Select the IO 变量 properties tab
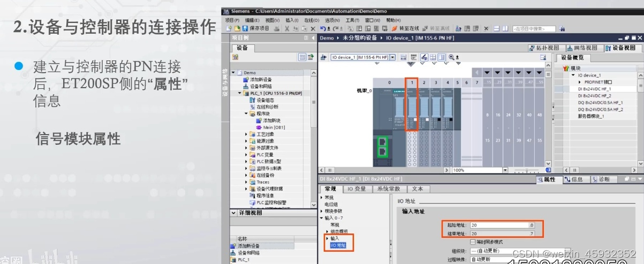Image resolution: width=644 pixels, height=264 pixels. (357, 189)
